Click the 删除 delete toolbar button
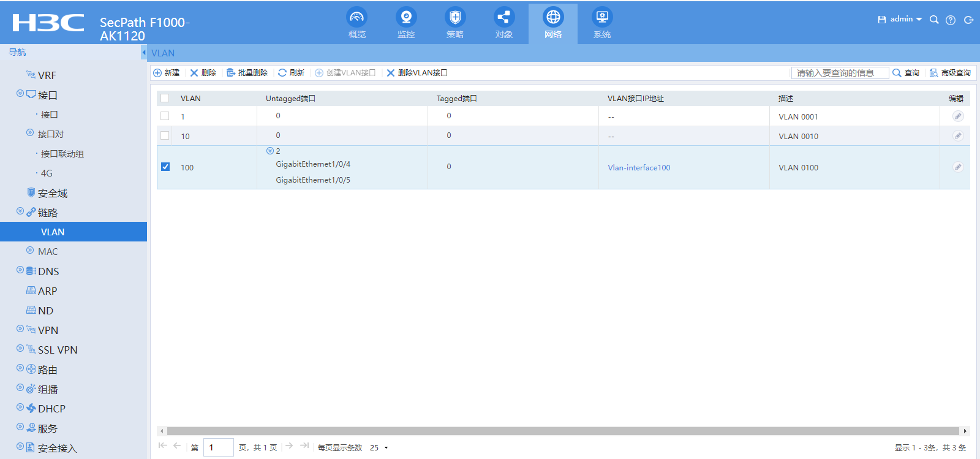The image size is (980, 459). (x=203, y=73)
